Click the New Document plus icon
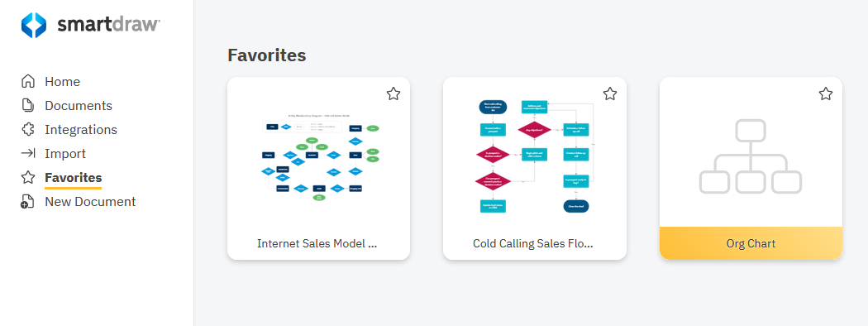Viewport: 868px width, 326px height. (27, 202)
